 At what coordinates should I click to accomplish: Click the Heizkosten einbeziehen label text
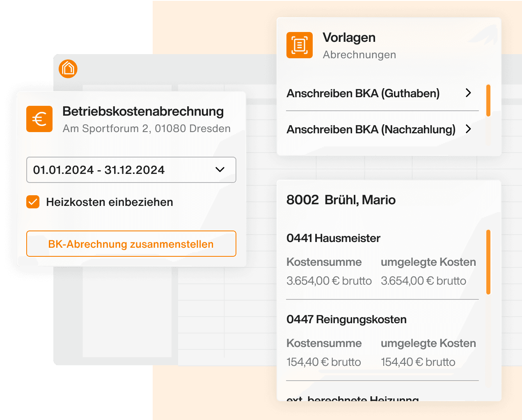point(110,202)
